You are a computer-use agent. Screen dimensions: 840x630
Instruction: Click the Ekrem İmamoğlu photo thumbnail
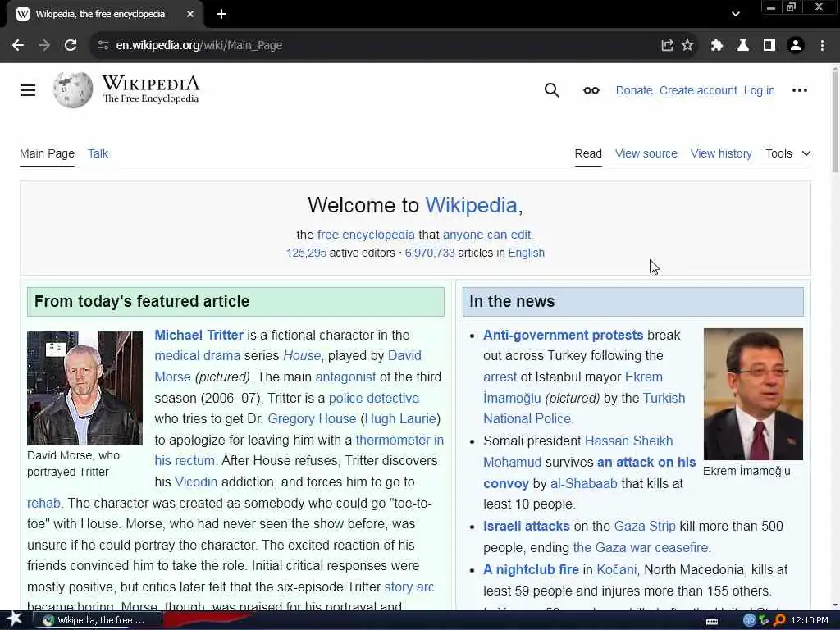pyautogui.click(x=753, y=395)
